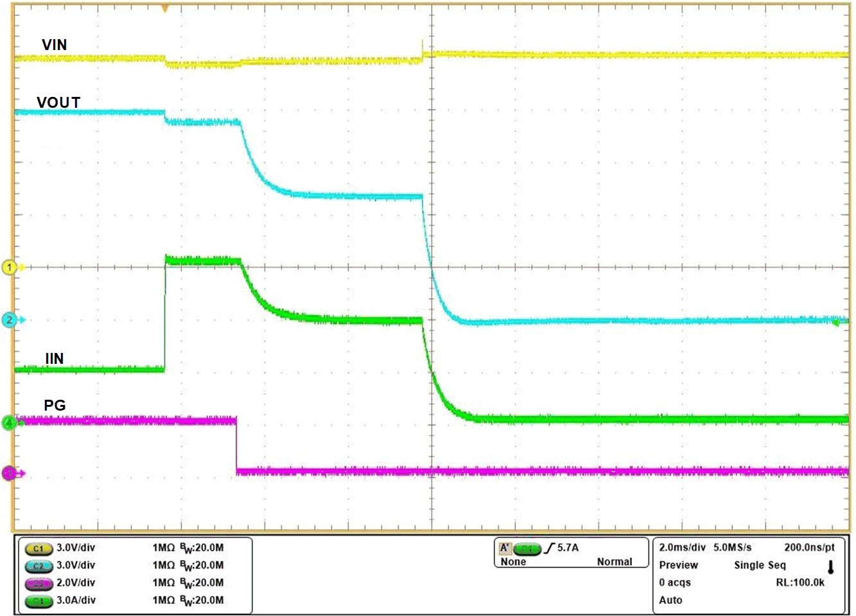Click the 'Single Seq' acquisition mode
This screenshot has height=616, width=856.
point(760,565)
